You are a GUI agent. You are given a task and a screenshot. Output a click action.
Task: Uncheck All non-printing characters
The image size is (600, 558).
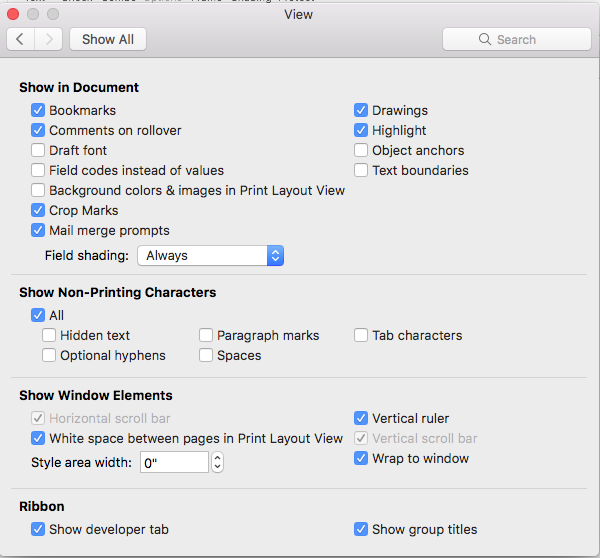tap(38, 316)
